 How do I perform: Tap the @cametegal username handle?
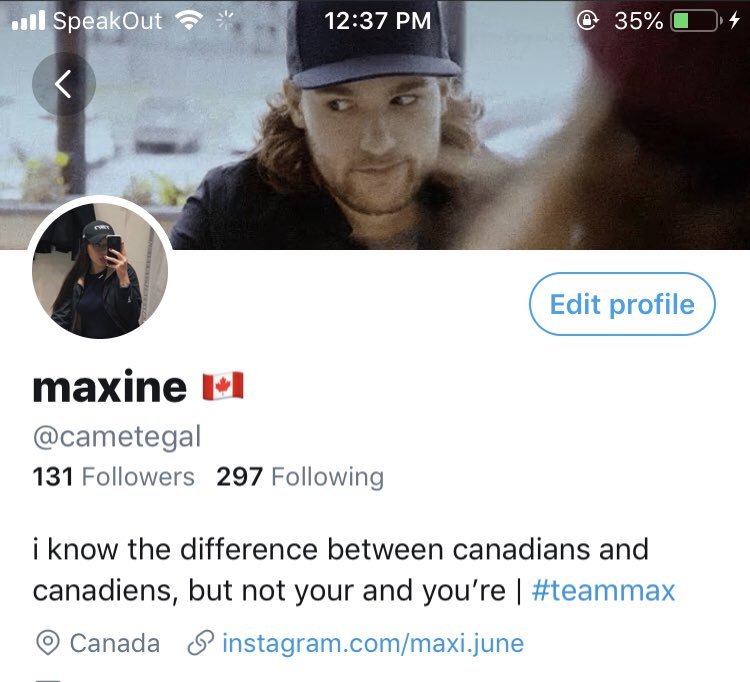pos(117,437)
